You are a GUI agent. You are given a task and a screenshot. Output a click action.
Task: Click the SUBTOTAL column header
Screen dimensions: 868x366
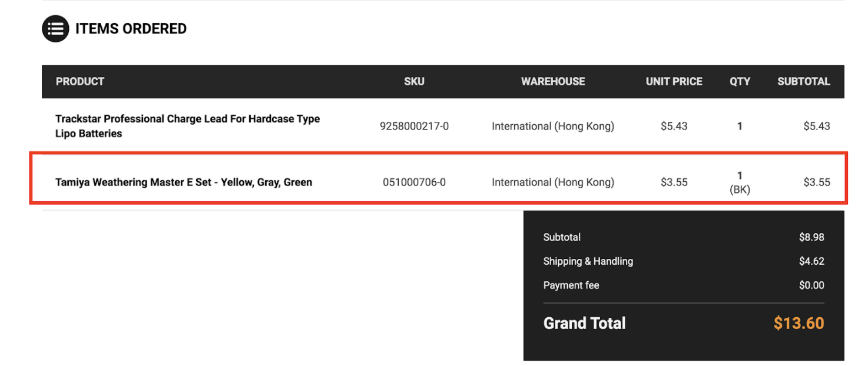point(803,82)
